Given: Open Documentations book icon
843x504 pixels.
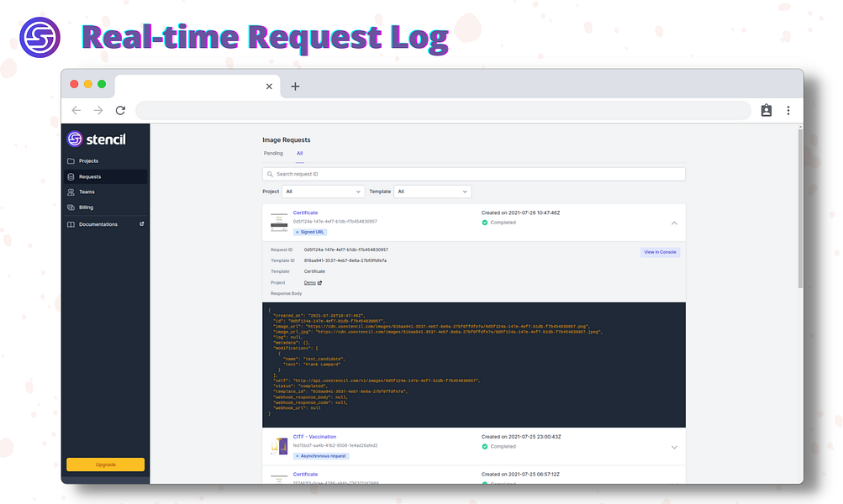Looking at the screenshot, I should (x=71, y=224).
